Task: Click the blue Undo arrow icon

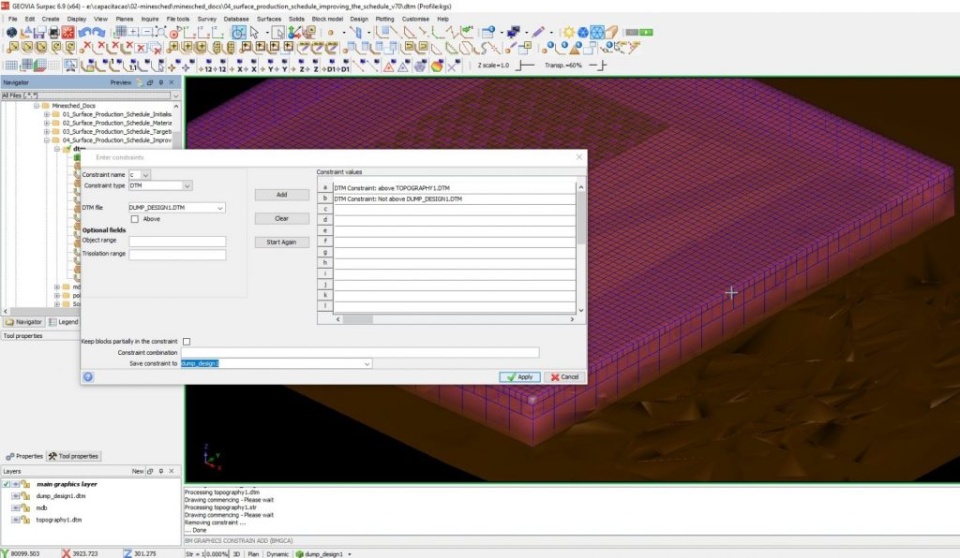Action: (x=84, y=33)
